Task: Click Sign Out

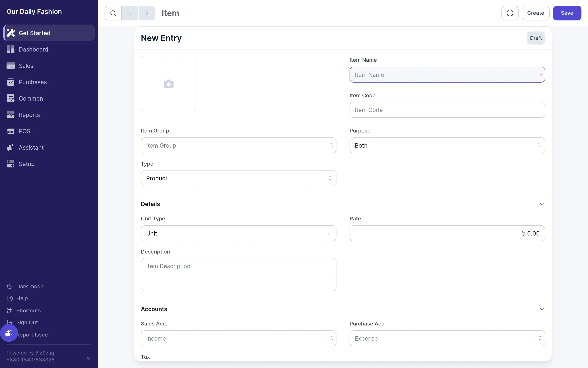Action: pos(27,322)
